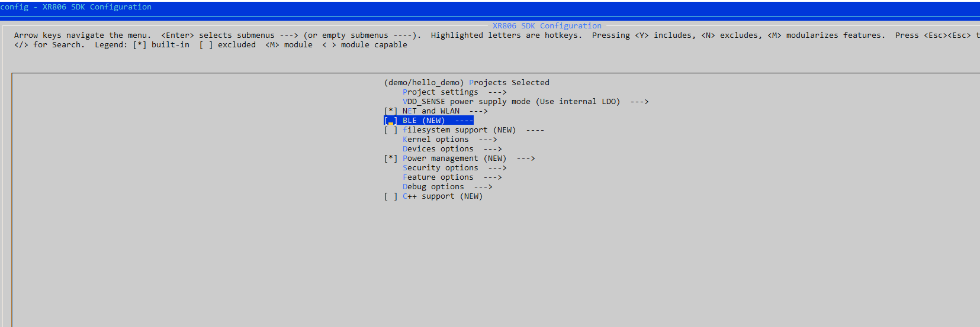Expand Power management submenu arrow
The image size is (980, 327).
tap(526, 158)
